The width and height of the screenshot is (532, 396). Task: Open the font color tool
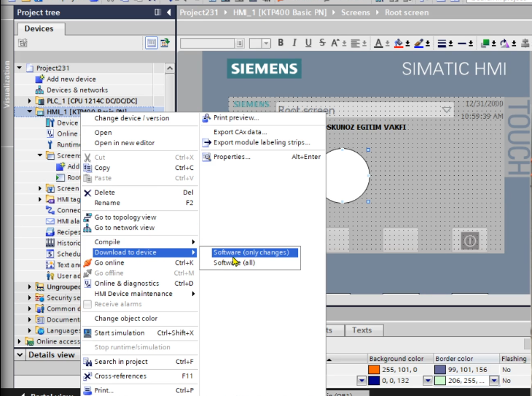click(x=378, y=43)
